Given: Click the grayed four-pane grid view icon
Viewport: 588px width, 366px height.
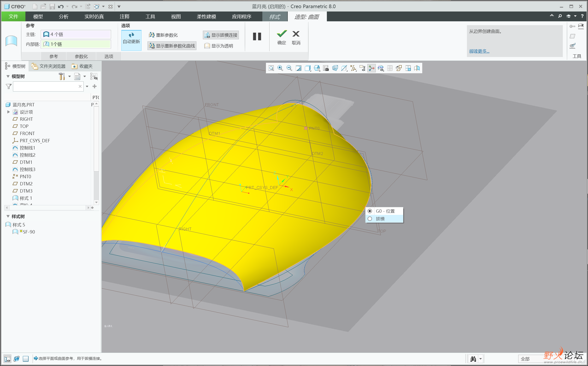Looking at the screenshot, I should (x=390, y=68).
